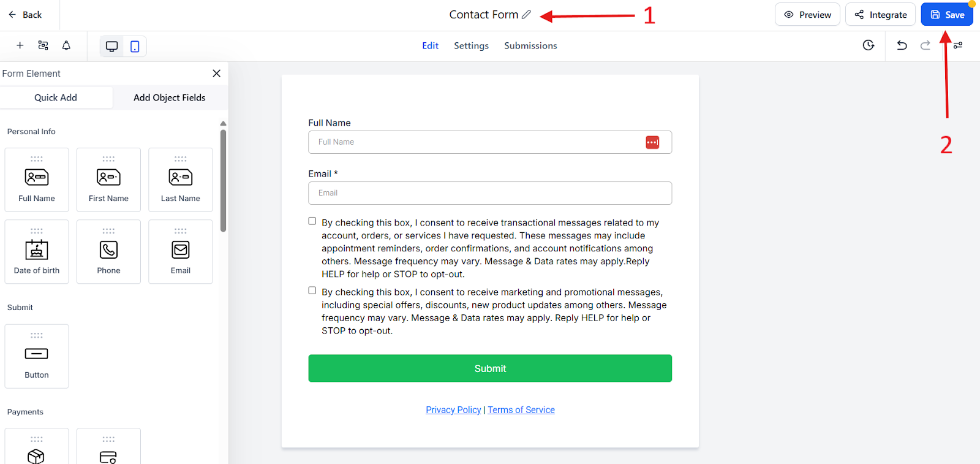Open the Add Object Fields tab
This screenshot has height=464, width=980.
[169, 97]
